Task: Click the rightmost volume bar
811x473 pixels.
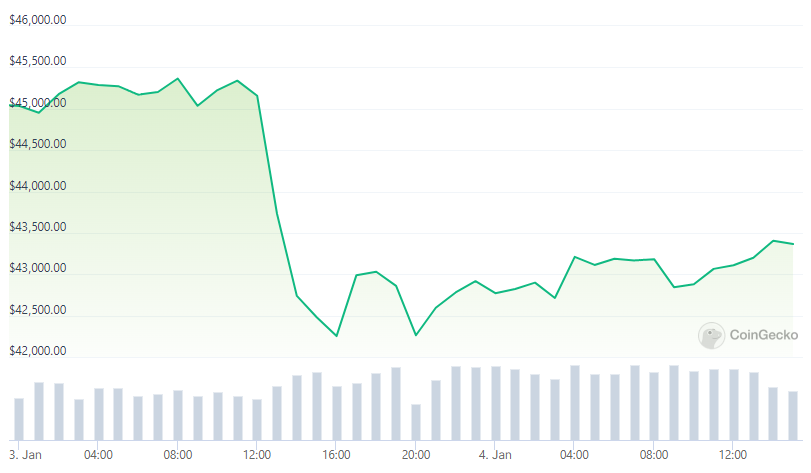Action: pyautogui.click(x=793, y=415)
